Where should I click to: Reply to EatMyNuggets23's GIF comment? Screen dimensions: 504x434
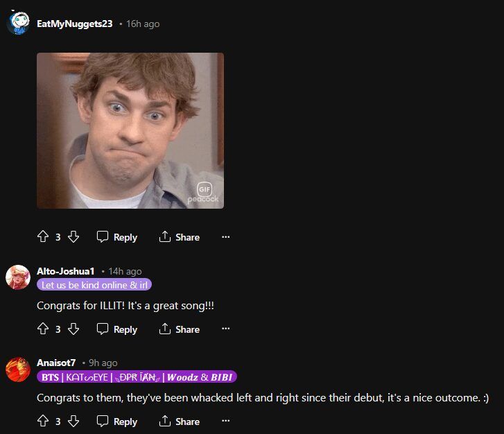[117, 237]
